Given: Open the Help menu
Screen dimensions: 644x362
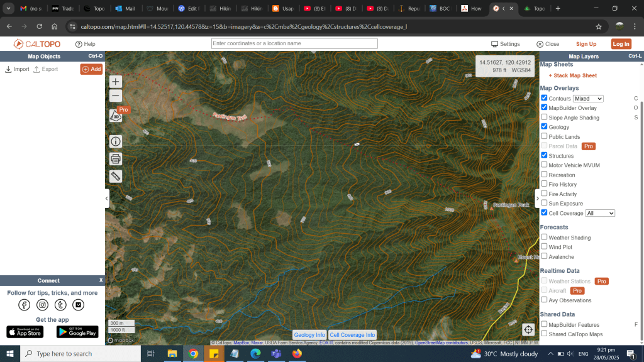Looking at the screenshot, I should (85, 44).
